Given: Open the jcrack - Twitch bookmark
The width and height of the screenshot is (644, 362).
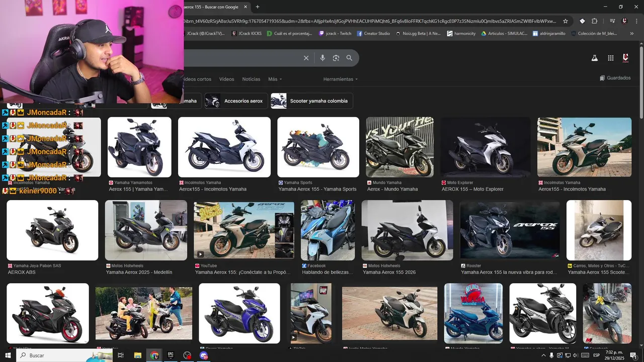Looking at the screenshot, I should pos(335,34).
